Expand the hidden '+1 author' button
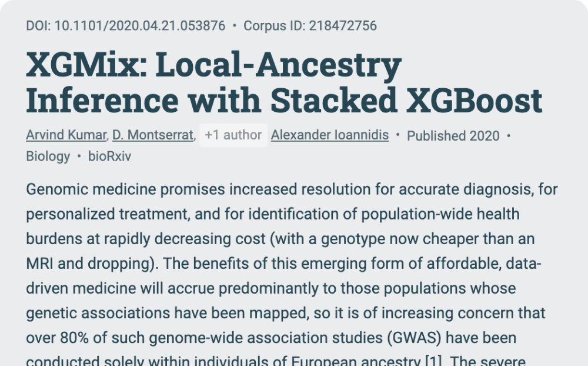Image resolution: width=588 pixels, height=366 pixels. pos(233,135)
